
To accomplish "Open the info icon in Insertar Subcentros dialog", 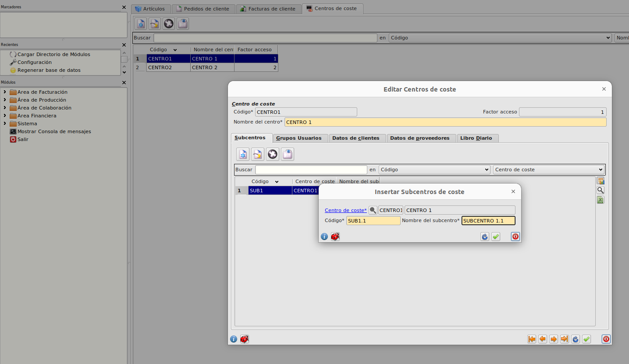I will [x=324, y=237].
